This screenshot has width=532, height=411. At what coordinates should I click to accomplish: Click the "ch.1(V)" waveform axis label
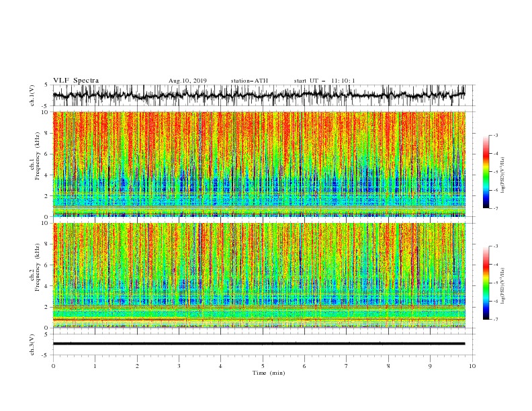[32, 95]
